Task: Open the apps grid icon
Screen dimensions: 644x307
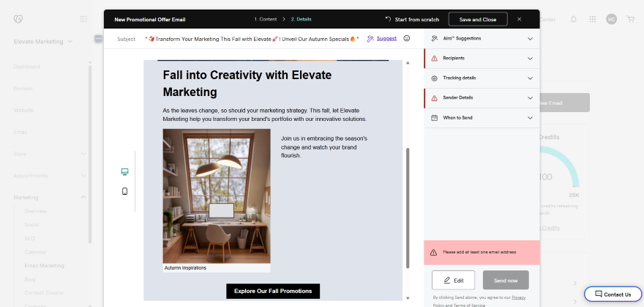Action: pyautogui.click(x=592, y=19)
